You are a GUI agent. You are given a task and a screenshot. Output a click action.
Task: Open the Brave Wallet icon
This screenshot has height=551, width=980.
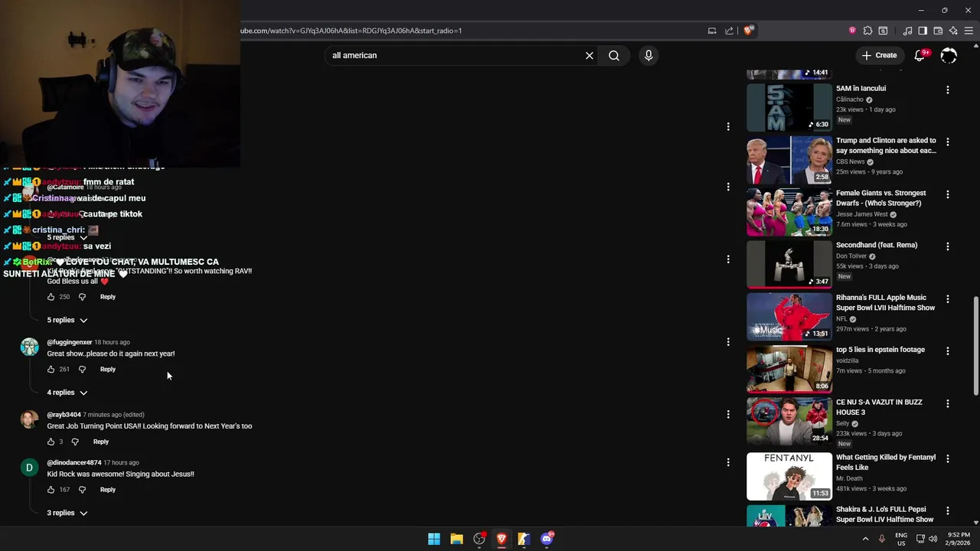(938, 31)
